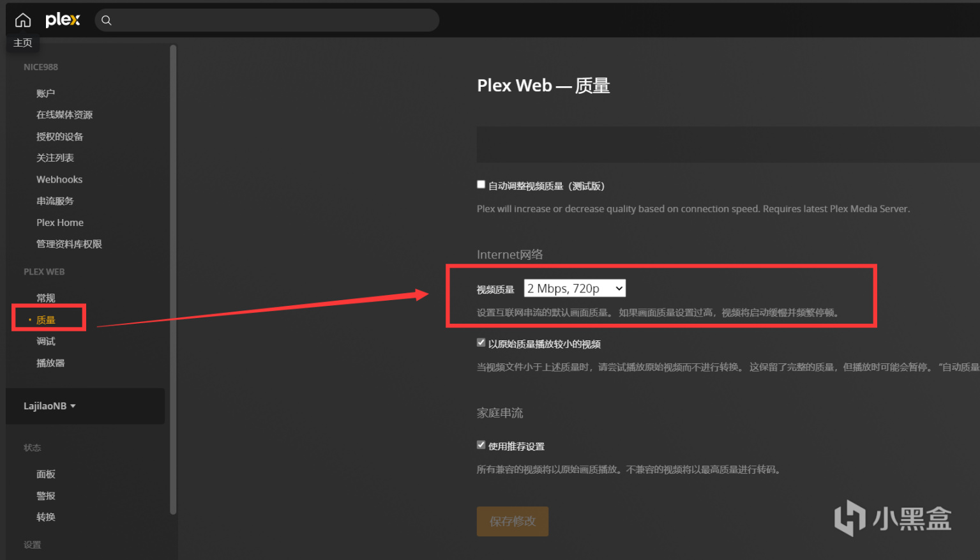
Task: Open Webhooks settings
Action: tap(59, 179)
